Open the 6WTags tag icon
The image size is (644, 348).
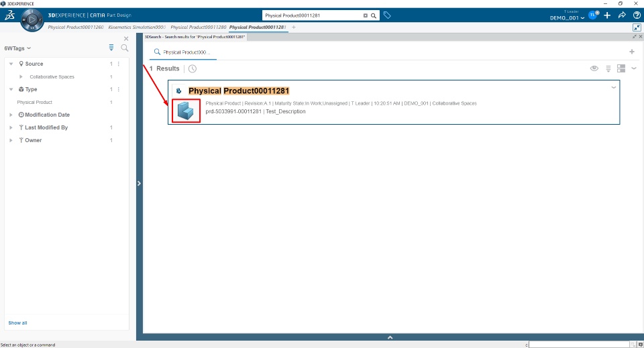pyautogui.click(x=387, y=15)
